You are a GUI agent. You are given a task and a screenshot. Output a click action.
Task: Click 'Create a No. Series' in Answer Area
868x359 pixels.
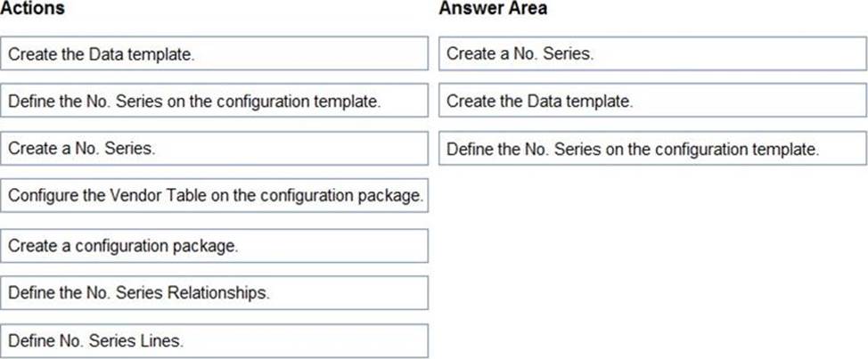652,53
